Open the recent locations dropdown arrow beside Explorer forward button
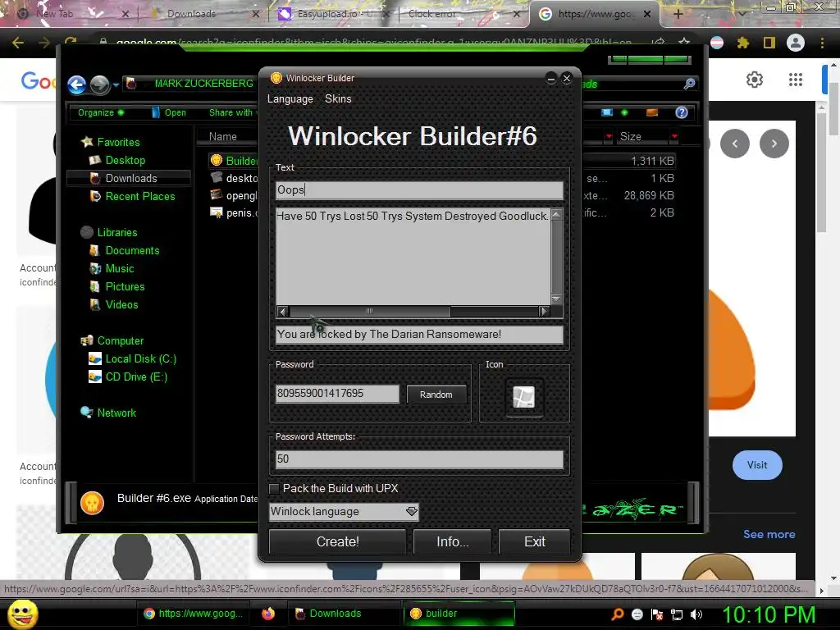Screen dimensions: 840x630 [x=116, y=85]
